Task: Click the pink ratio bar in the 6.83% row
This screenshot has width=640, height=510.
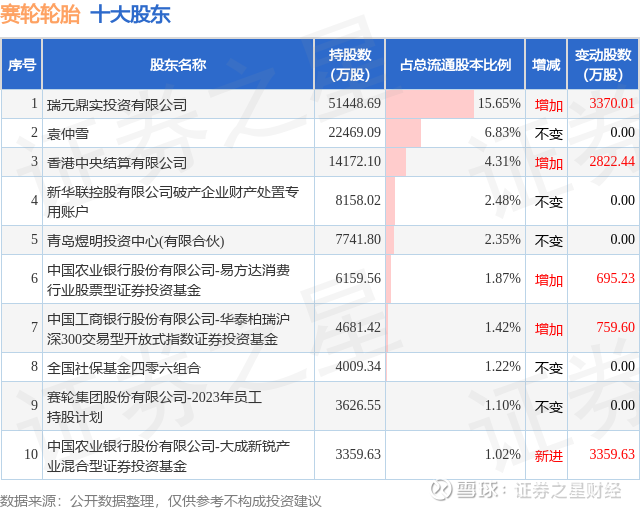Action: 403,133
